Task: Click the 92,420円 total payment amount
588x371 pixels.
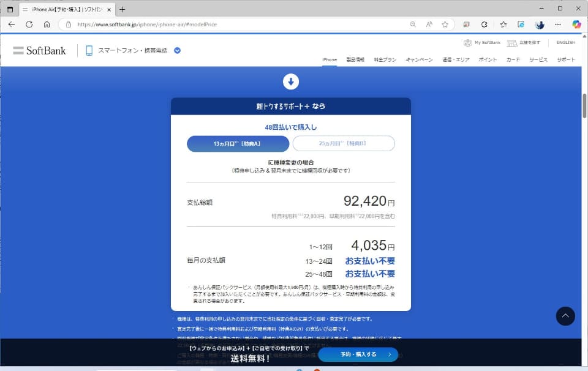Action: pyautogui.click(x=369, y=201)
